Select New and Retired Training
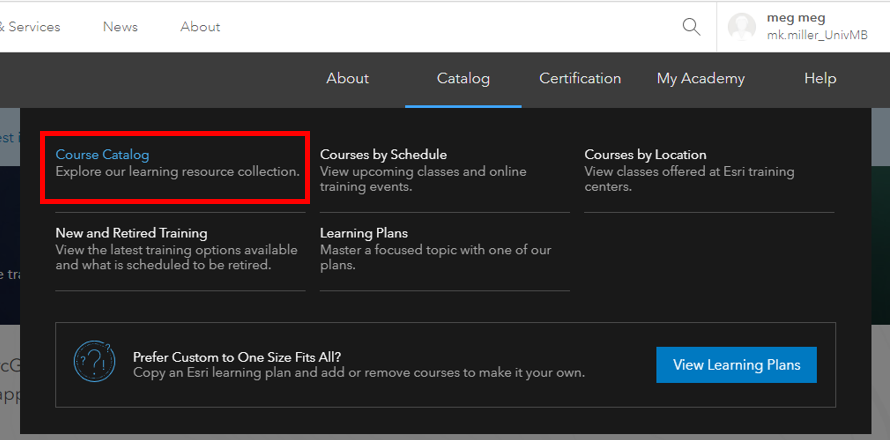Screen dimensions: 890x440 pyautogui.click(x=131, y=233)
